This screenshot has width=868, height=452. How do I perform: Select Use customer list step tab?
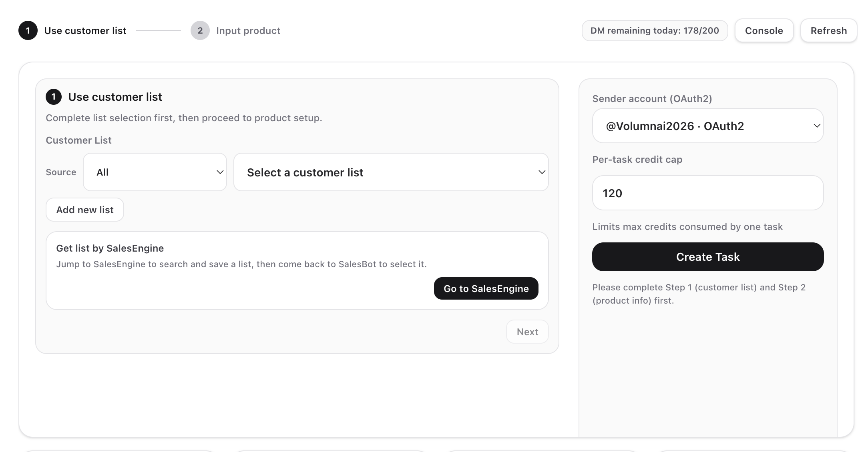click(85, 30)
